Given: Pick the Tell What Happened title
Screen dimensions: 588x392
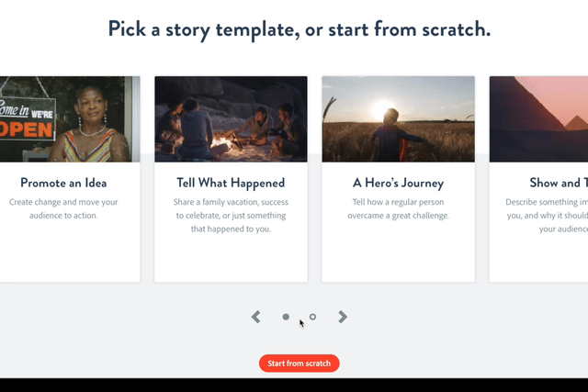Looking at the screenshot, I should click(231, 183).
